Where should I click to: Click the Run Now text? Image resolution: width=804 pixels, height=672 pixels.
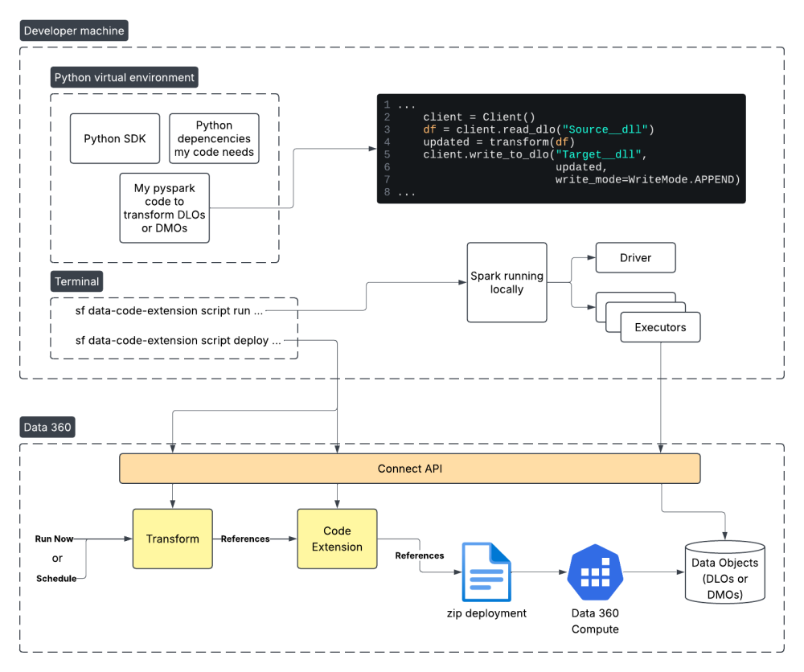point(54,539)
